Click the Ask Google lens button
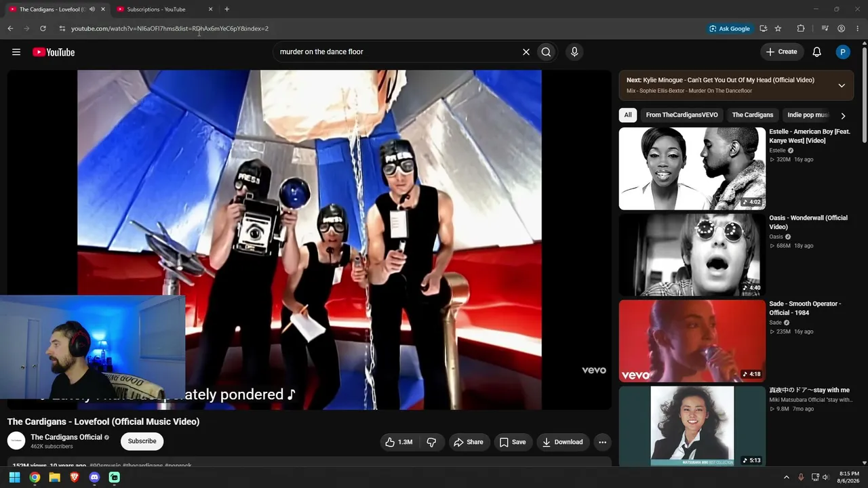Viewport: 868px width, 488px height. point(730,28)
